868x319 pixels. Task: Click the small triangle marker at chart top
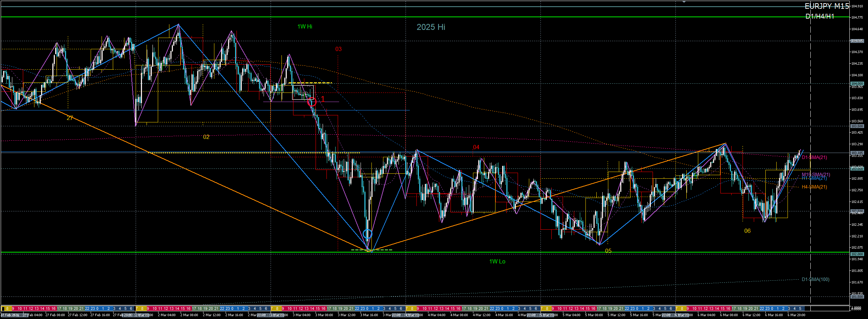684,2
